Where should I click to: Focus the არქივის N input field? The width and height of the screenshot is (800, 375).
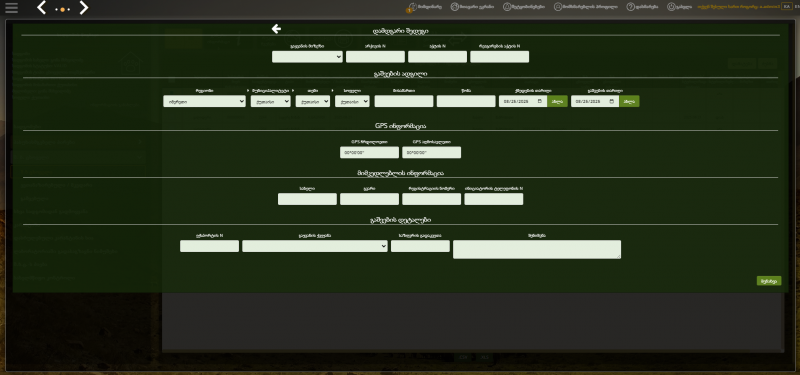click(x=375, y=57)
